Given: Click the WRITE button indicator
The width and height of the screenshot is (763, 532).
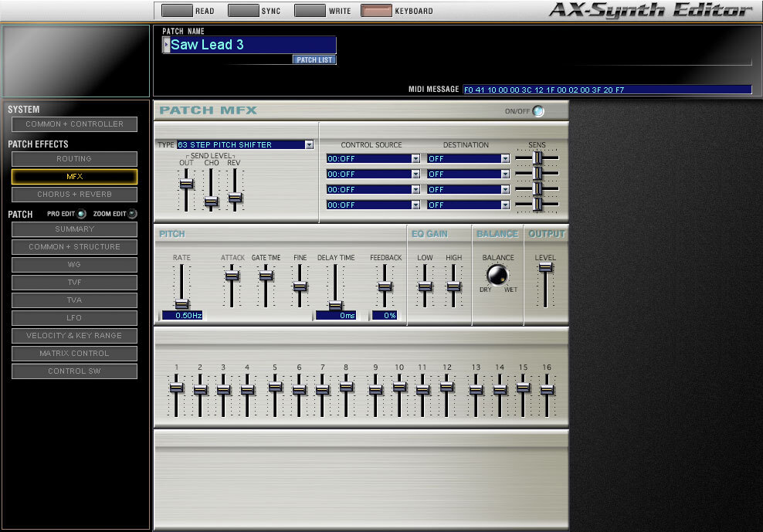Looking at the screenshot, I should 309,11.
